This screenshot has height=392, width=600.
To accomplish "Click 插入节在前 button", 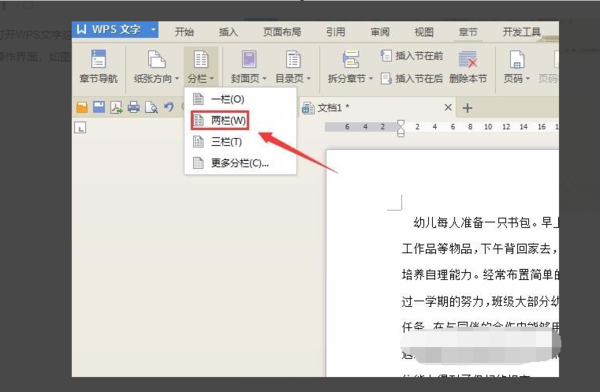I will (x=412, y=56).
